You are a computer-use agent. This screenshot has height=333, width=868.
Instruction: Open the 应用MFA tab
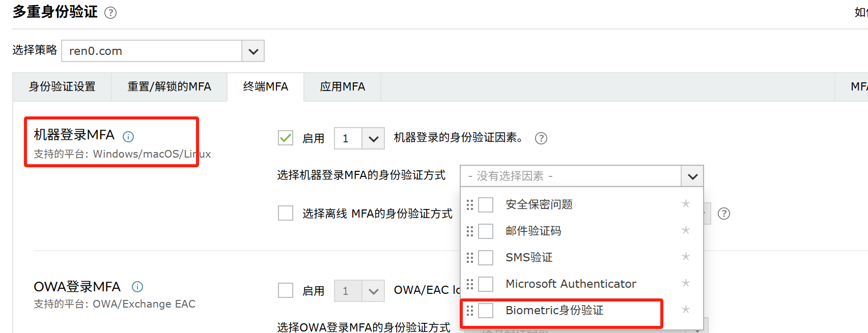click(x=342, y=87)
